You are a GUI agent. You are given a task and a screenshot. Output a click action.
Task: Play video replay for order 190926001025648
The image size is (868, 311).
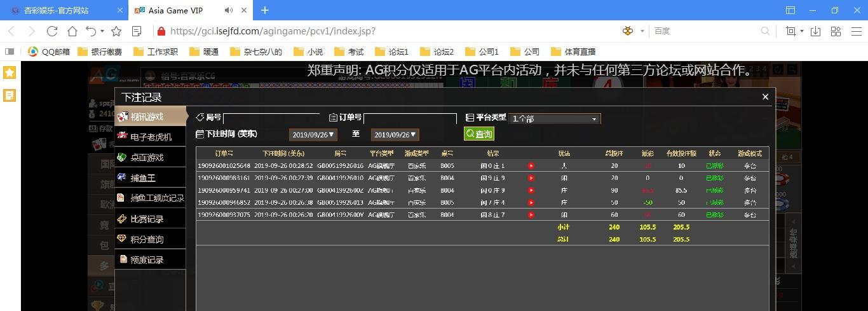pyautogui.click(x=531, y=165)
